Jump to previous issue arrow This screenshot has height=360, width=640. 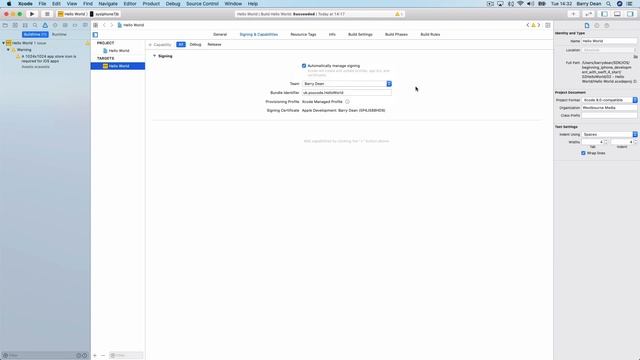(528, 25)
